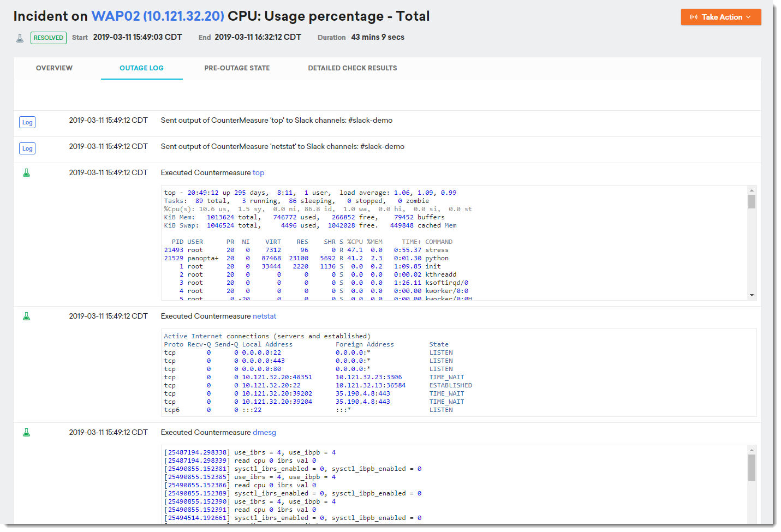The height and width of the screenshot is (532, 781).
Task: Open the 'dmesg' countermeasure link
Action: tap(265, 433)
